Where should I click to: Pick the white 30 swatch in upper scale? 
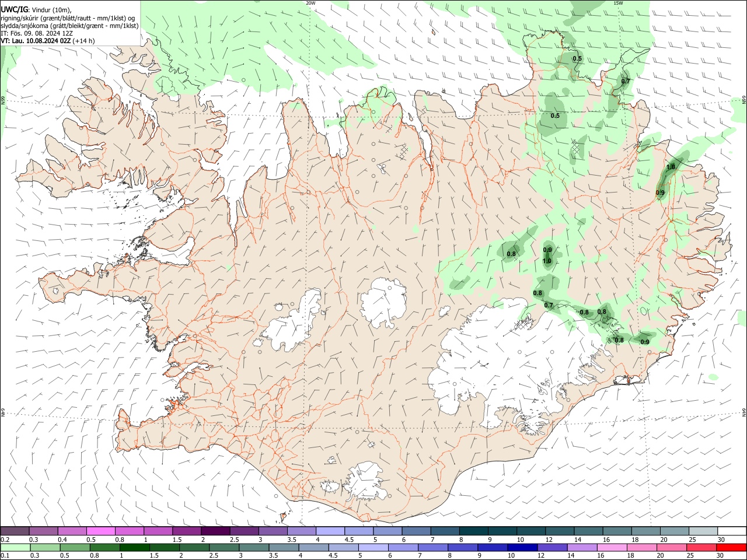(x=732, y=531)
